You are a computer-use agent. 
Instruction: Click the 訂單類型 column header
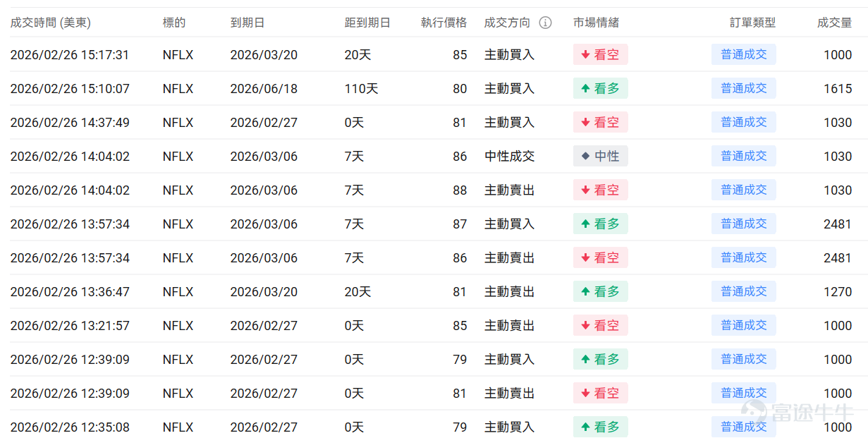point(752,23)
